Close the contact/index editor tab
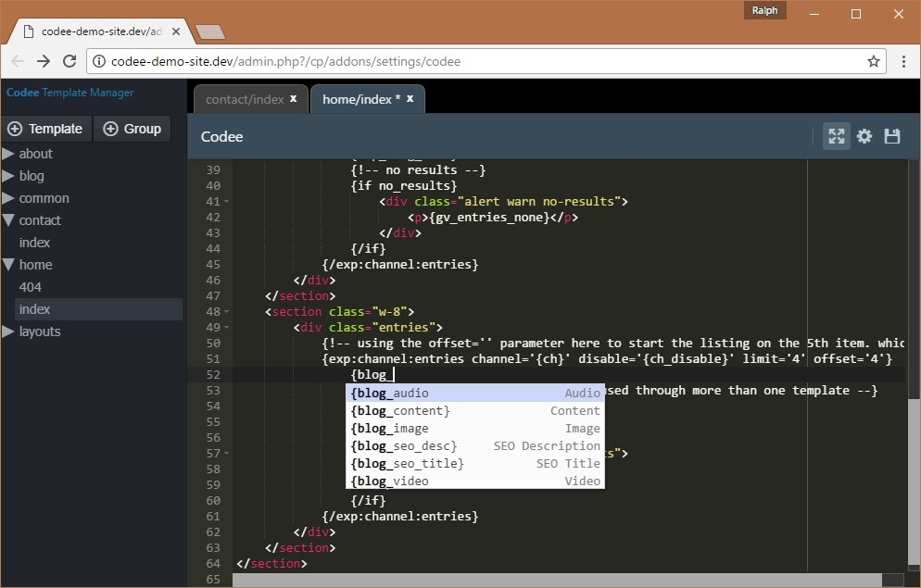This screenshot has height=588, width=921. point(293,98)
